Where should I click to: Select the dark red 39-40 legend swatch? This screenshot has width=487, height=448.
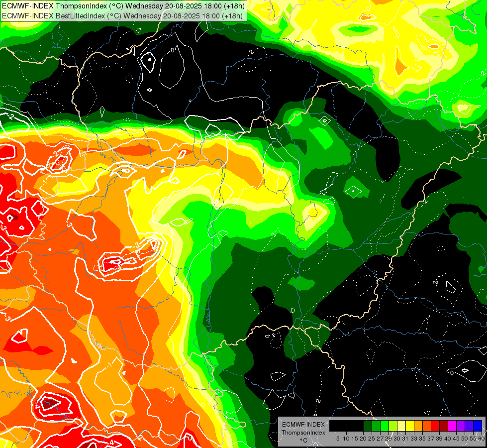pos(444,426)
